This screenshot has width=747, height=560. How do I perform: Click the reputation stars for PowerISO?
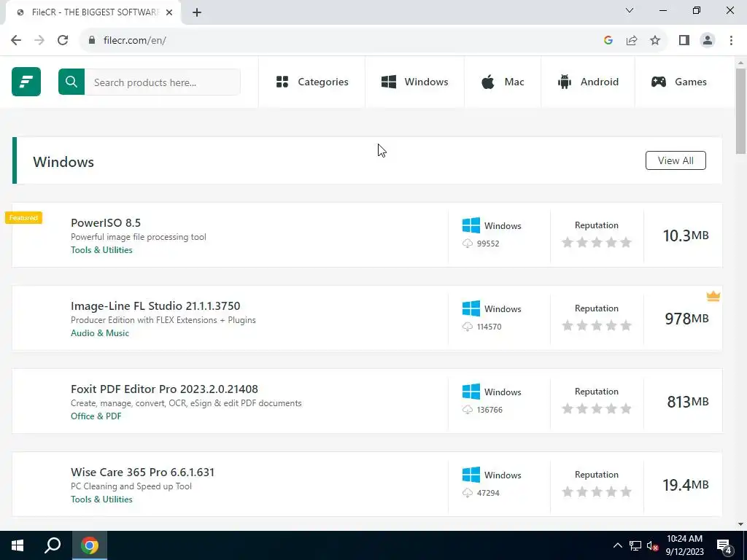(597, 243)
